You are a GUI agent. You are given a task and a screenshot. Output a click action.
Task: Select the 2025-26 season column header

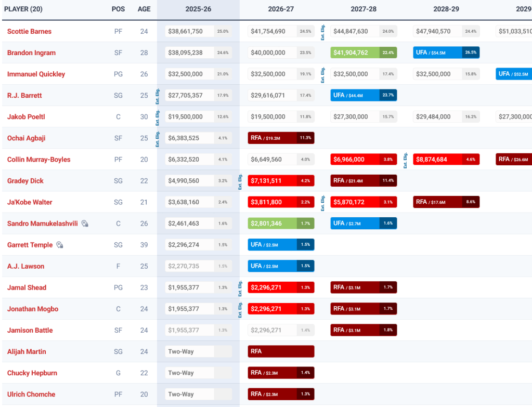click(198, 9)
